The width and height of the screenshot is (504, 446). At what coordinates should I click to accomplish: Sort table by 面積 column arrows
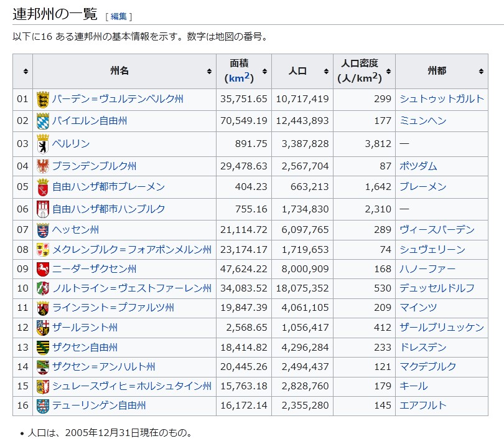point(265,72)
